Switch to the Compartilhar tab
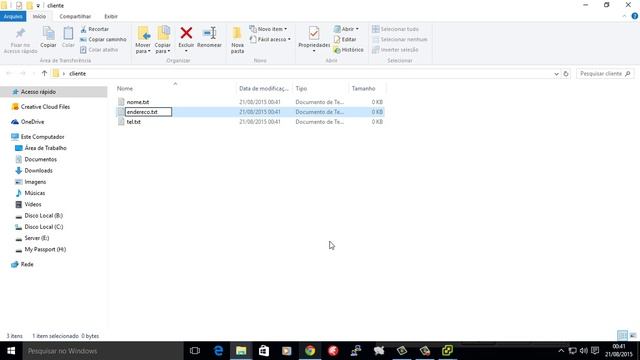 click(75, 16)
